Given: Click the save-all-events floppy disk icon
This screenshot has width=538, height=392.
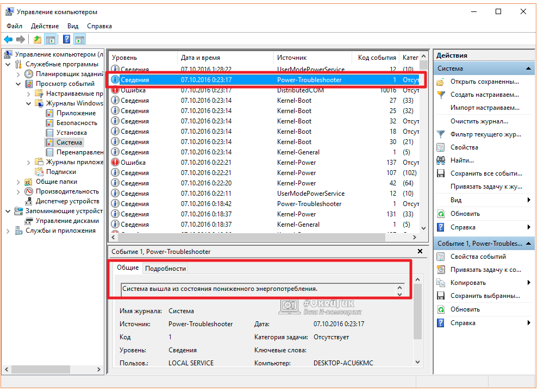Looking at the screenshot, I should click(x=441, y=173).
